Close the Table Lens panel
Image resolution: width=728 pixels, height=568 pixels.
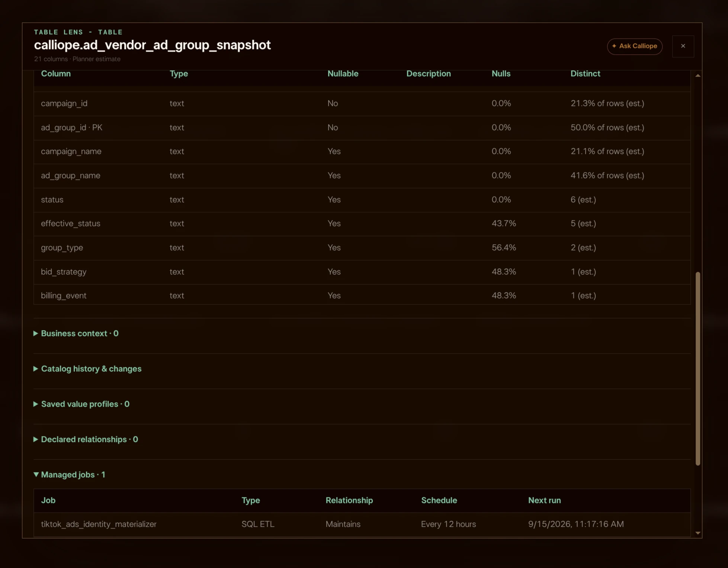tap(683, 46)
